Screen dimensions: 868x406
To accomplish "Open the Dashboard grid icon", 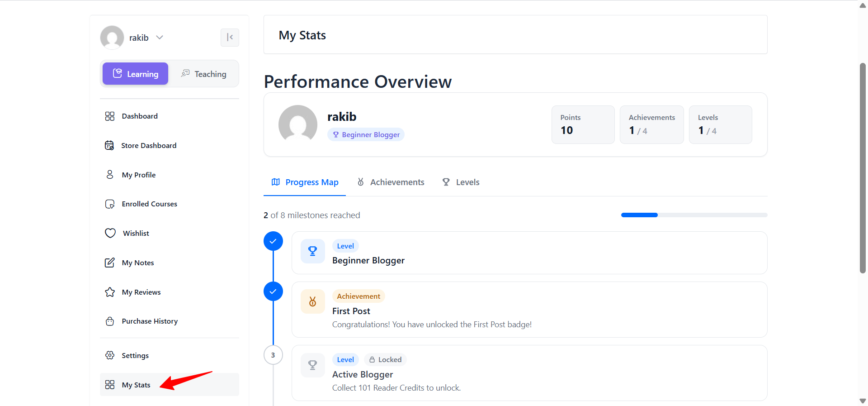I will coord(110,116).
